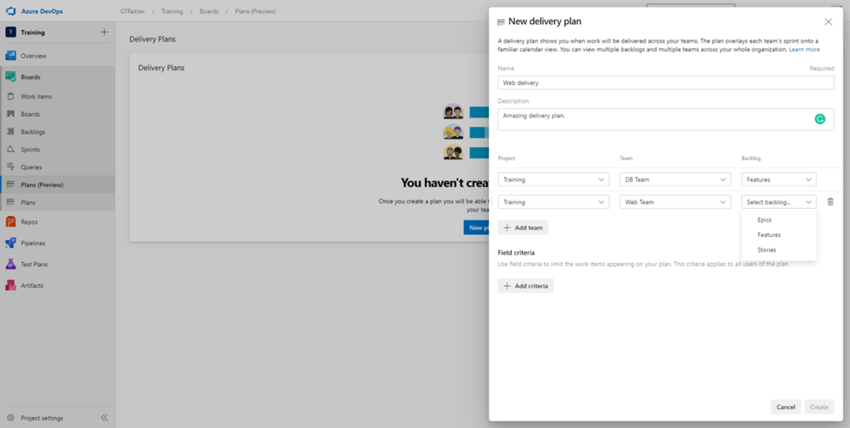The height and width of the screenshot is (428, 850).
Task: Open the DB Team dropdown
Action: 675,179
